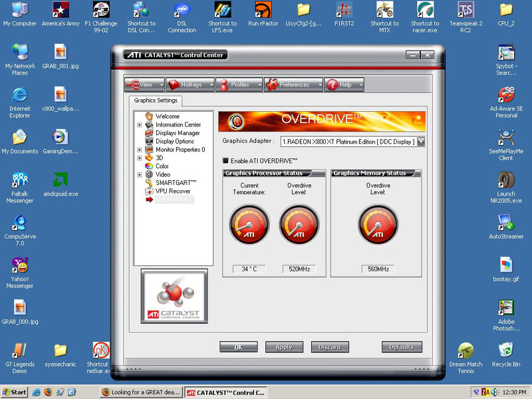Select Welcome in the settings tree
The width and height of the screenshot is (532, 399).
(168, 116)
